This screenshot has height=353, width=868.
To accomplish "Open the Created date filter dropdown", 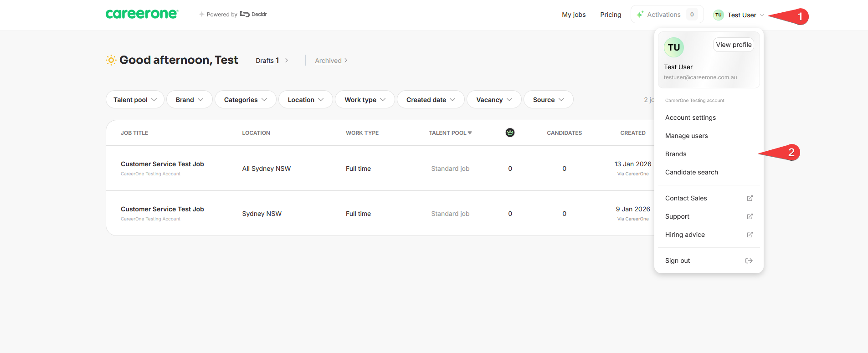I will point(431,99).
